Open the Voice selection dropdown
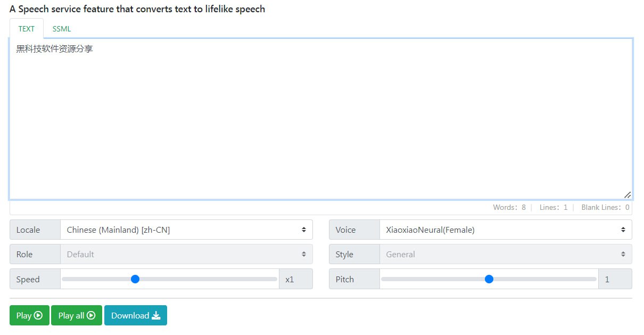The width and height of the screenshot is (644, 335). [506, 230]
